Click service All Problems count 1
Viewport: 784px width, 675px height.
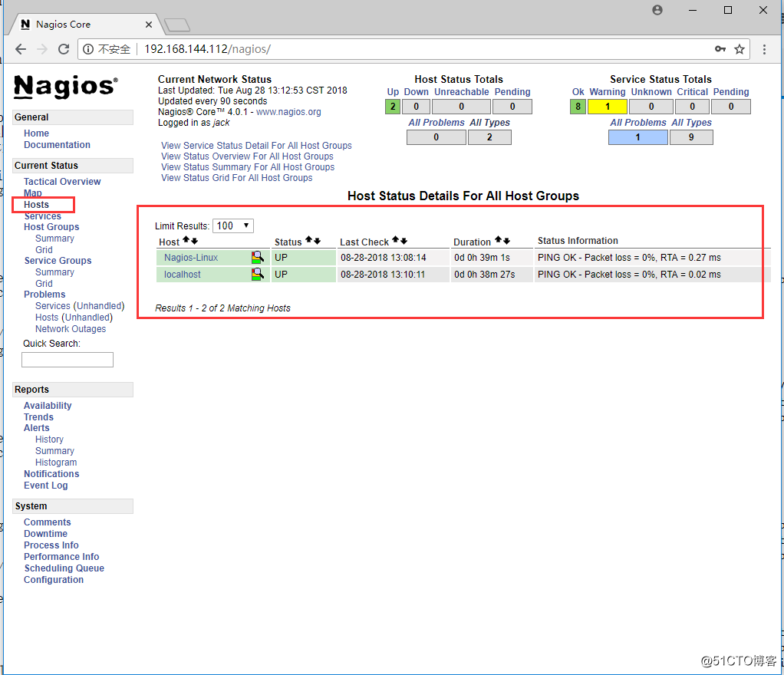pos(638,137)
